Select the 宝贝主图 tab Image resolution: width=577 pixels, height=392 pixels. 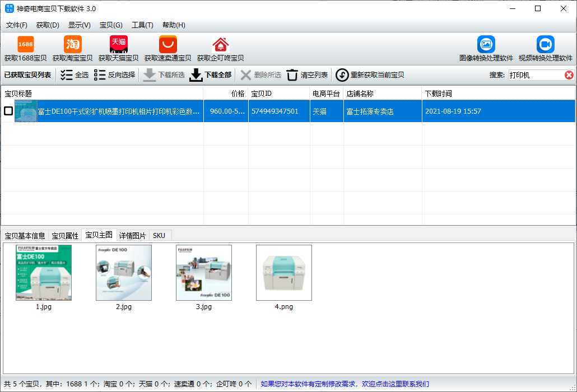(99, 235)
